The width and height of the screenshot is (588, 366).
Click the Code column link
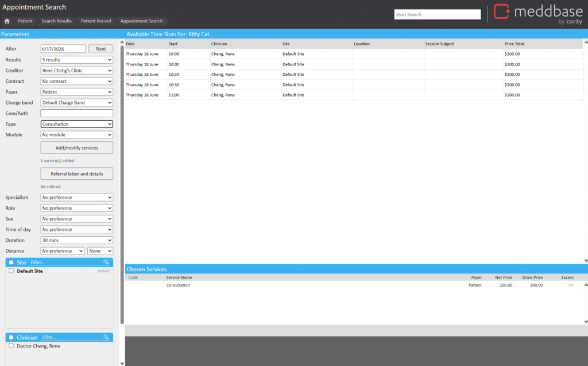point(133,278)
